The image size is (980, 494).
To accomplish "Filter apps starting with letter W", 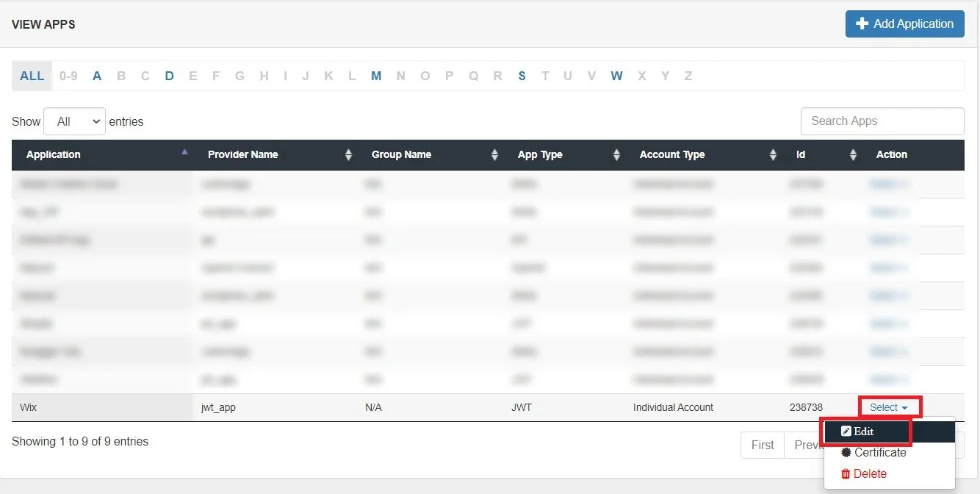I will coord(616,75).
